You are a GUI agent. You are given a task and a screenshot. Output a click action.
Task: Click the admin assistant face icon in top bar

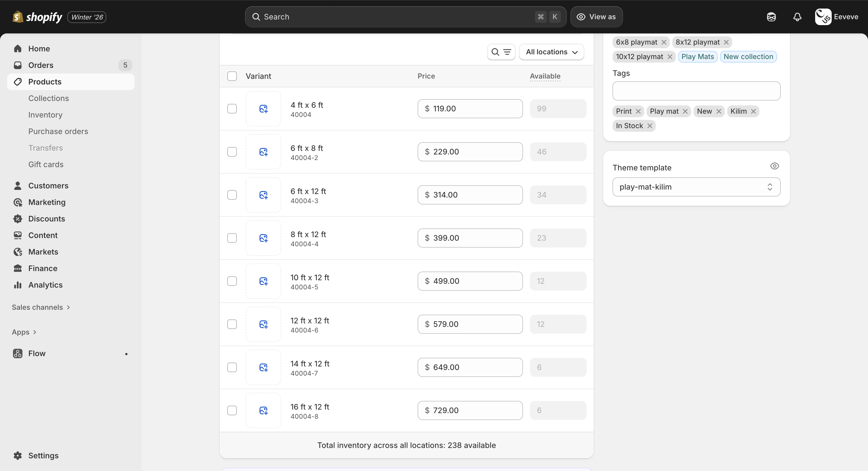(771, 17)
